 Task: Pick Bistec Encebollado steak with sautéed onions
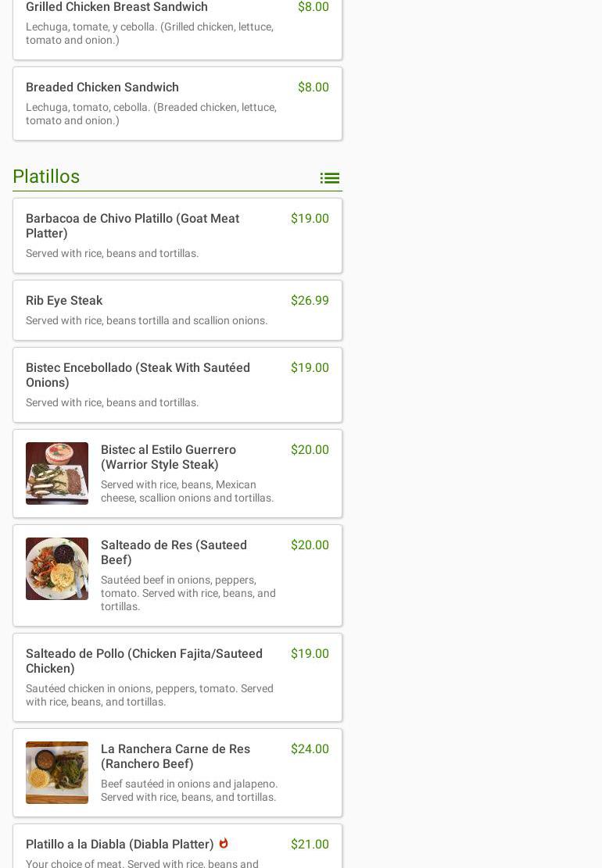[x=138, y=375]
